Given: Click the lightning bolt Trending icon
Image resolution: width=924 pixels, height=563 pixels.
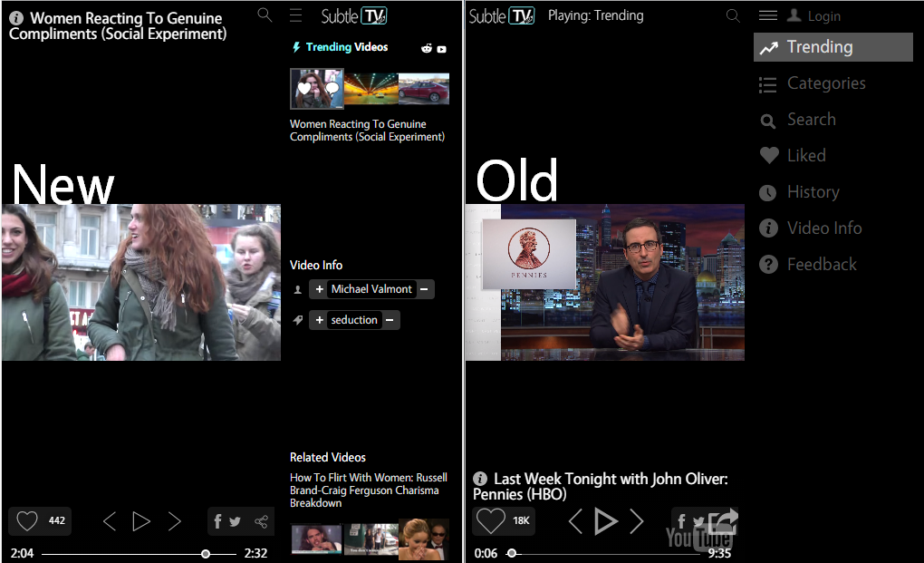Looking at the screenshot, I should click(296, 47).
